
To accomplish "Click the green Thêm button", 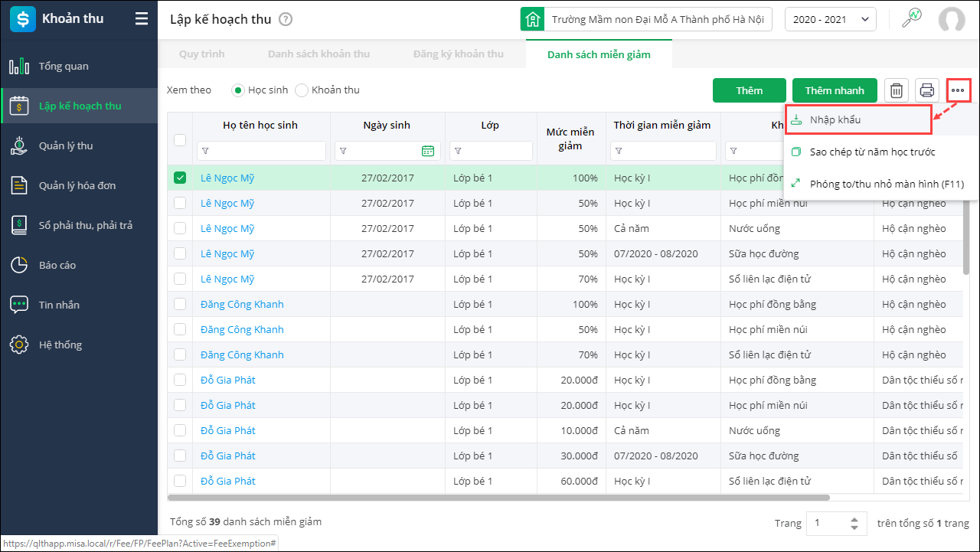I will point(749,90).
